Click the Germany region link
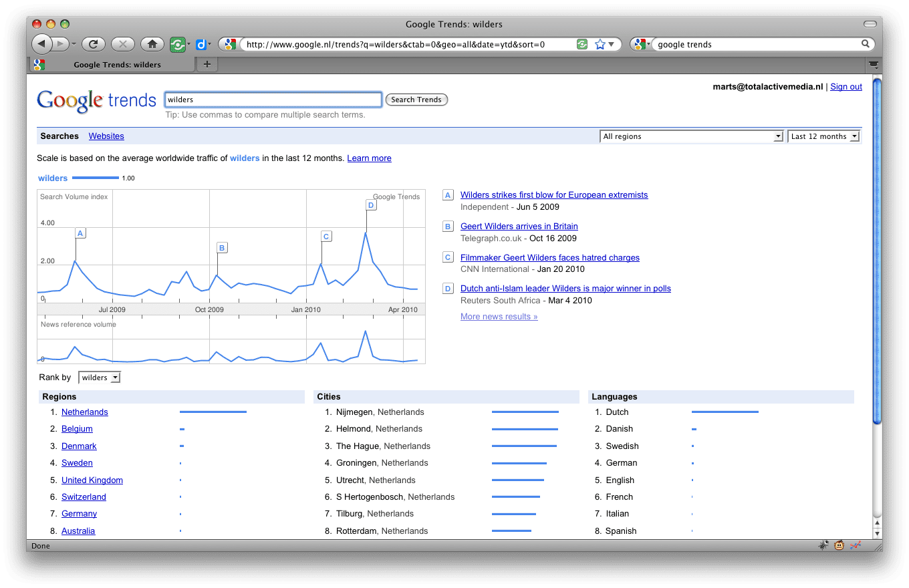 click(79, 514)
